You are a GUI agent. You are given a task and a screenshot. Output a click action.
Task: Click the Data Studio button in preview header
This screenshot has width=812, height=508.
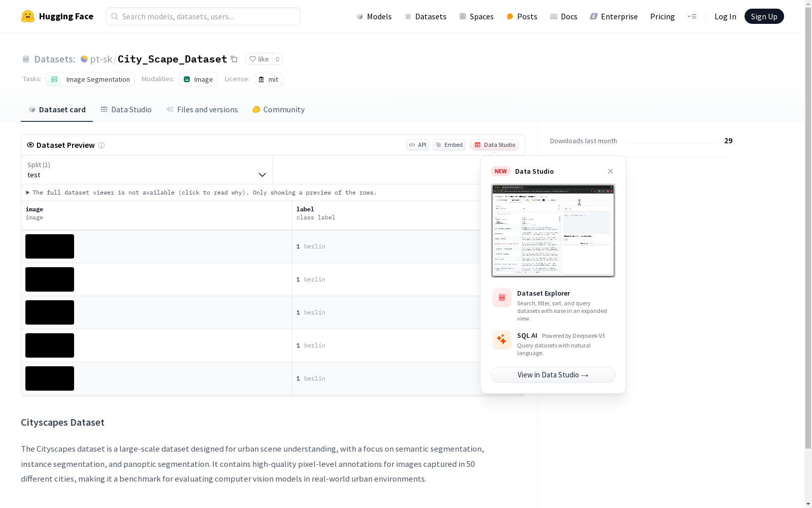495,145
